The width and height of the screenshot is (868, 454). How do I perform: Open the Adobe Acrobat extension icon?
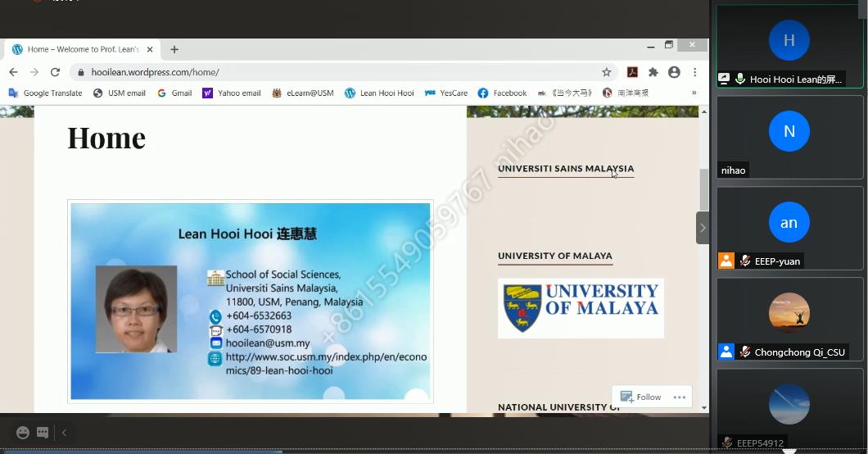coord(632,72)
